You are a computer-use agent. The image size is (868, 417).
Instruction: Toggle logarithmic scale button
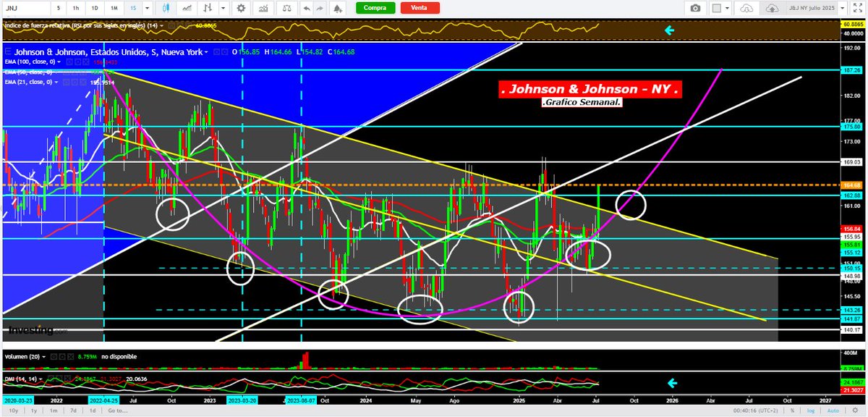coord(812,410)
